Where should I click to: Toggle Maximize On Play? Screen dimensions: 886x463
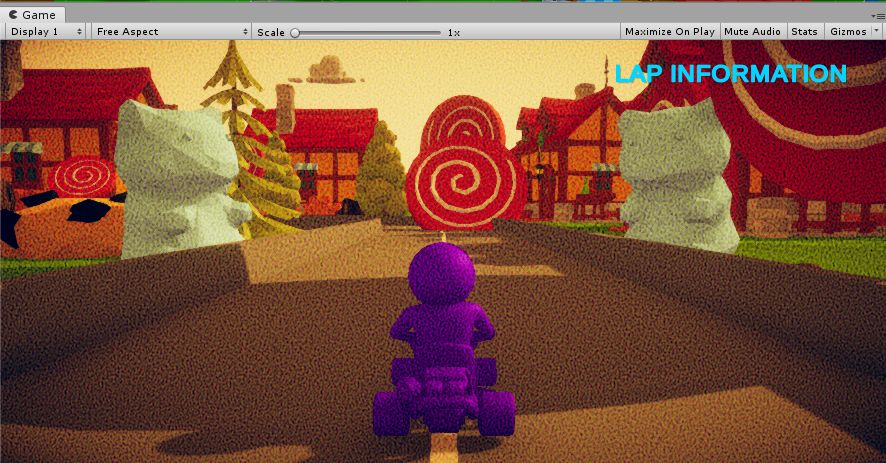click(x=669, y=32)
